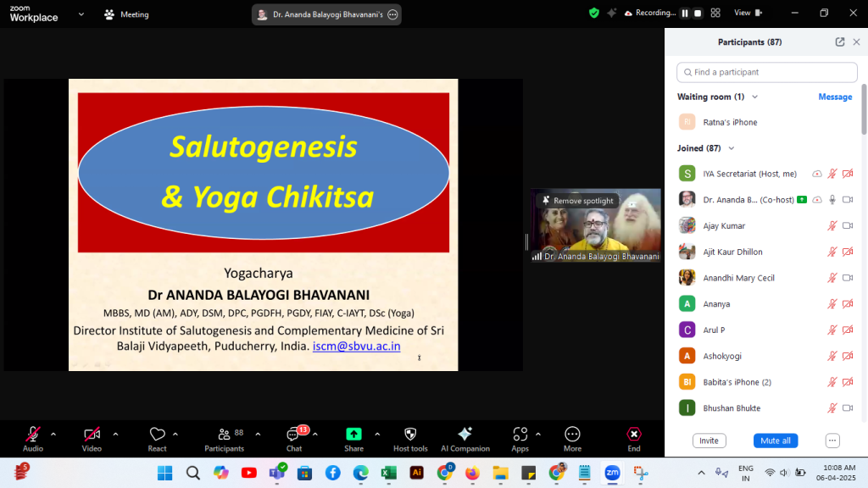Open the View dropdown menu
868x488 pixels.
(746, 14)
